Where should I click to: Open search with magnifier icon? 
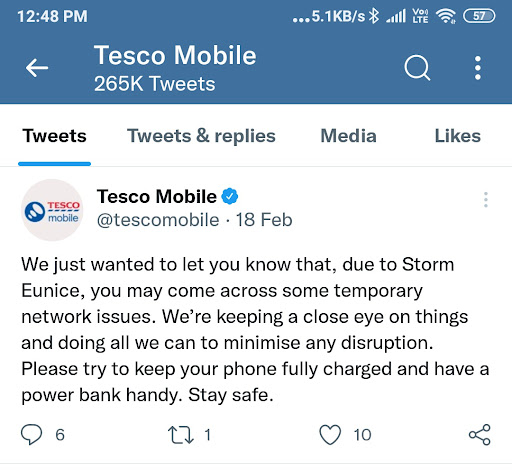tap(417, 68)
